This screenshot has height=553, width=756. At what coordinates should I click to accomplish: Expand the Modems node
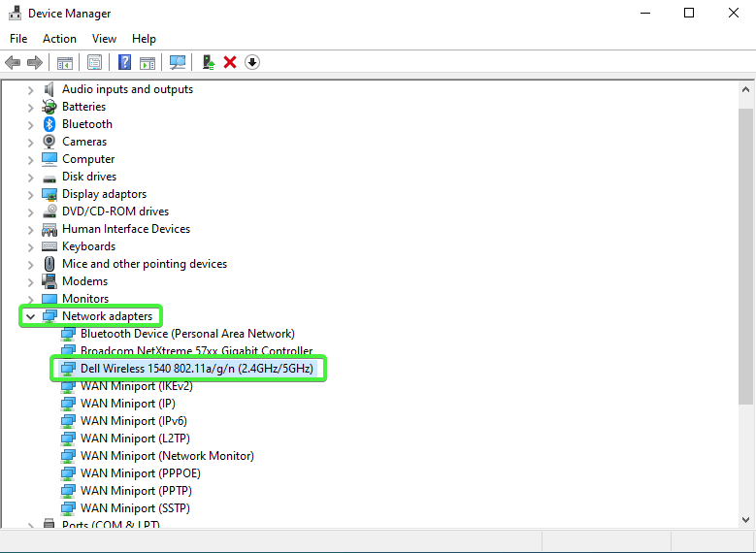pyautogui.click(x=30, y=282)
